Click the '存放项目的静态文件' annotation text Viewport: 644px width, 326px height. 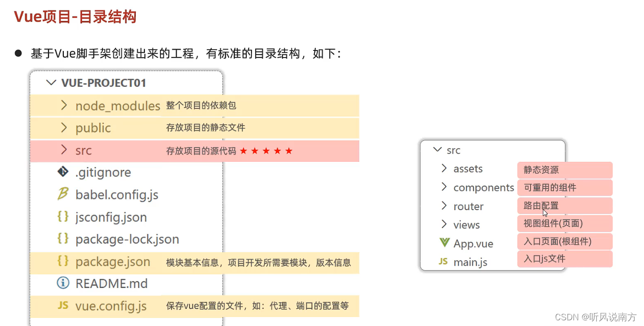pos(206,128)
